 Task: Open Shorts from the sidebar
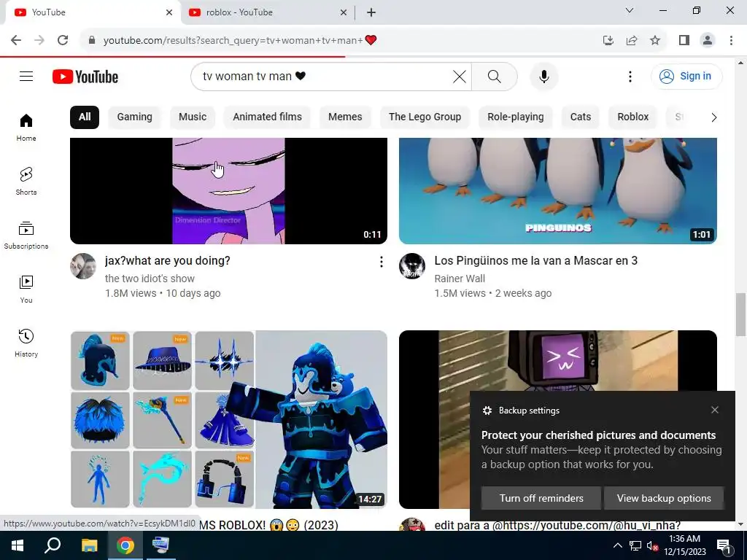tap(26, 182)
